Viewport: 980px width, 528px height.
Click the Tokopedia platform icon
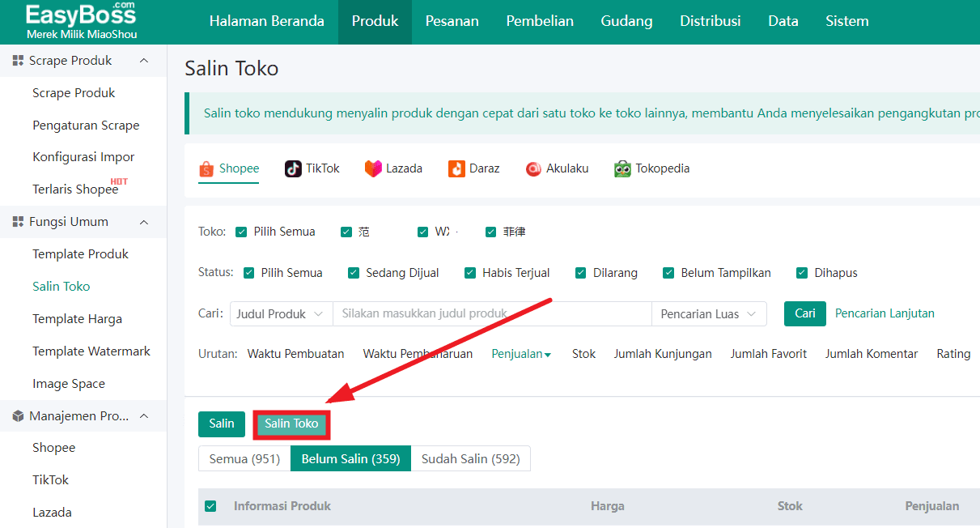[622, 168]
